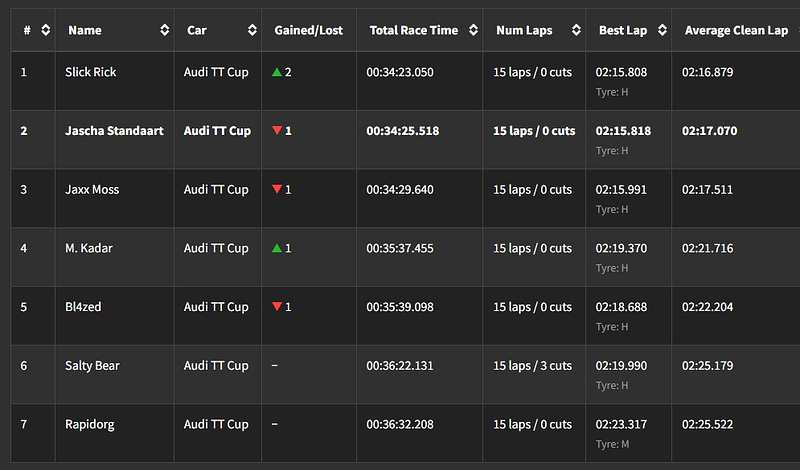Select the Average Clean Lap column header

[736, 31]
